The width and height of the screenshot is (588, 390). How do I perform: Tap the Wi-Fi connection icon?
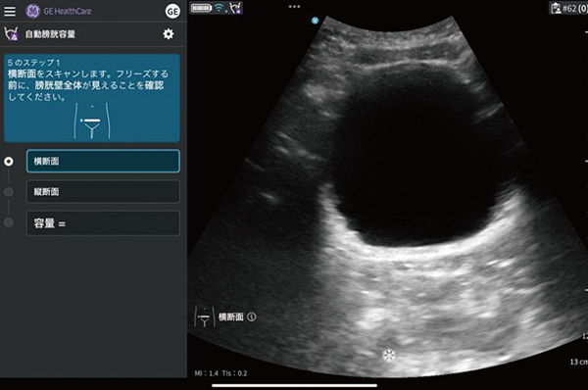click(219, 8)
